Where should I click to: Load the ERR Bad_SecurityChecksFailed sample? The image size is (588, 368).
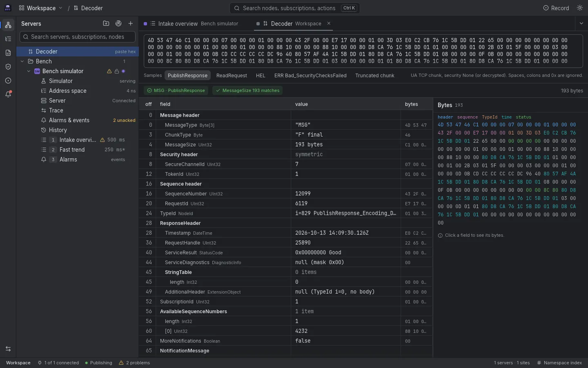pyautogui.click(x=310, y=75)
